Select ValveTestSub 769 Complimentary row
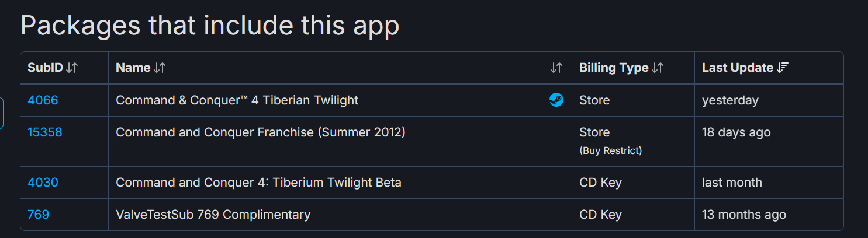This screenshot has width=868, height=238. (x=213, y=215)
